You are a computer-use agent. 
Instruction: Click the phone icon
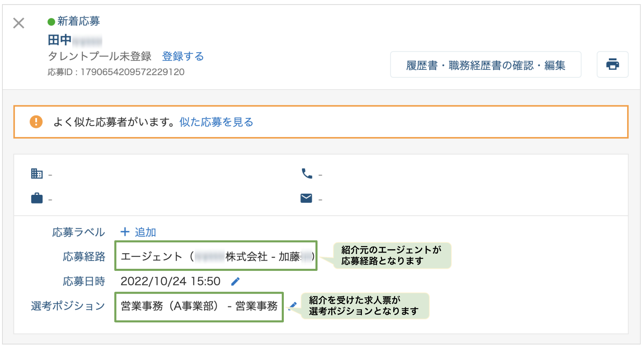pos(307,173)
